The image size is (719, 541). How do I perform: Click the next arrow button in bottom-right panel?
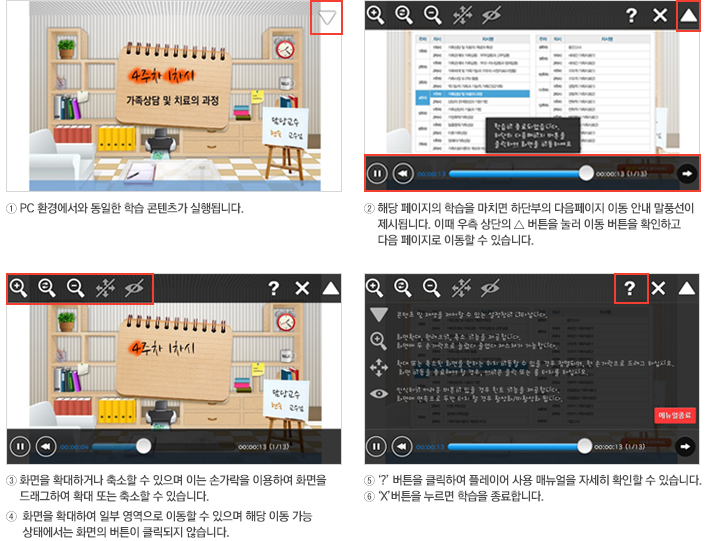686,446
